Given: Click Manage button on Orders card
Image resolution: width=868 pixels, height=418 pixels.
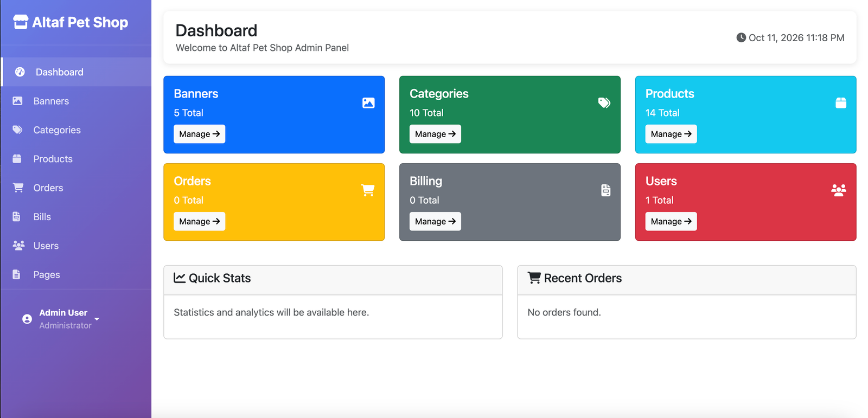Looking at the screenshot, I should [x=199, y=221].
